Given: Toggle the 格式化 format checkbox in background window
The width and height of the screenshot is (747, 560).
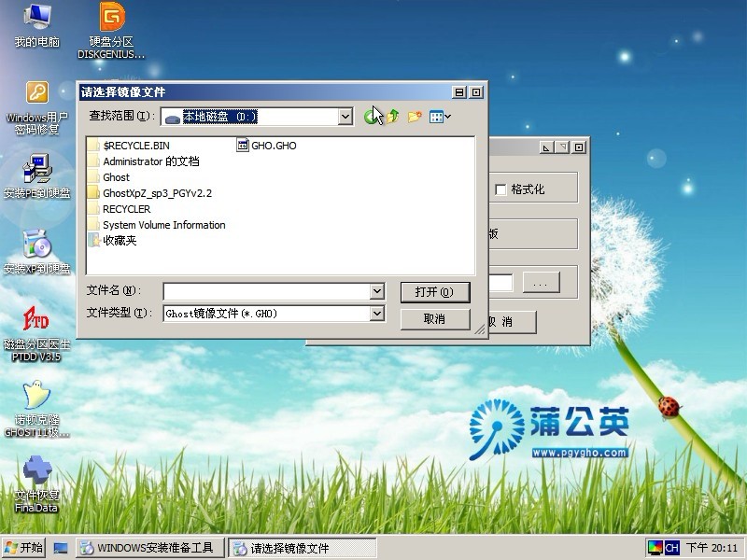Looking at the screenshot, I should tap(500, 189).
